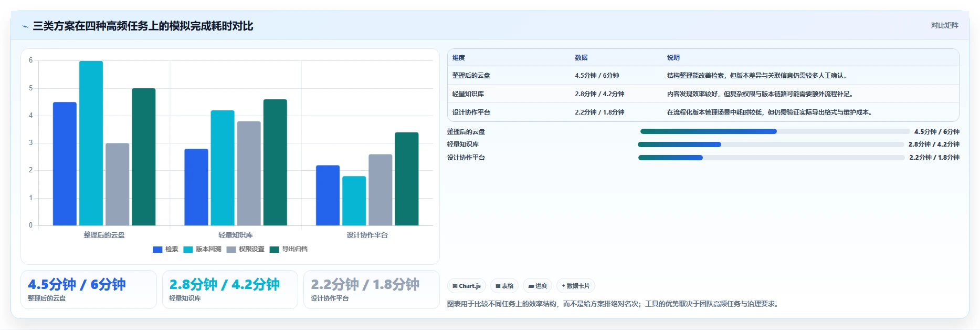The image size is (980, 330).
Task: Click the description starting 内容发现效率较好
Action: [762, 94]
